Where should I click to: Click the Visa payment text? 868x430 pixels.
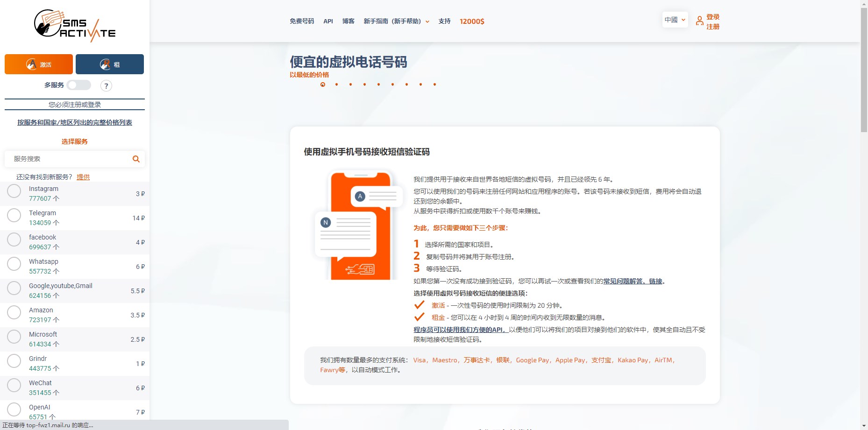coord(420,360)
